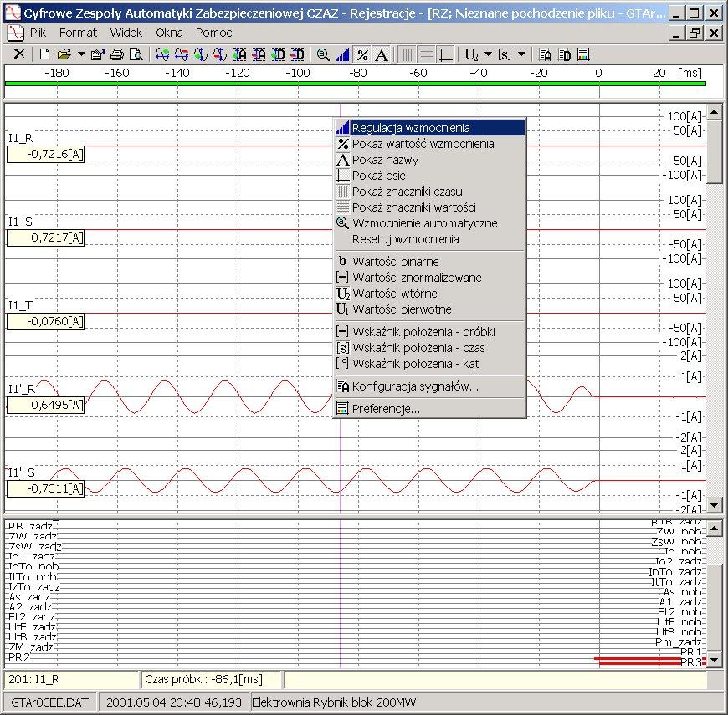Choose Wskaźnik położenia - czas

click(x=430, y=348)
